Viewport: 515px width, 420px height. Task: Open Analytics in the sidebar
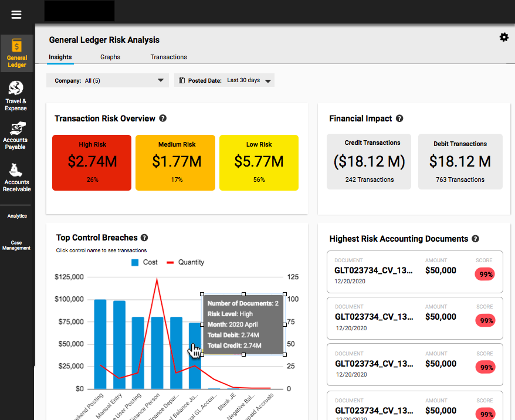point(17,216)
